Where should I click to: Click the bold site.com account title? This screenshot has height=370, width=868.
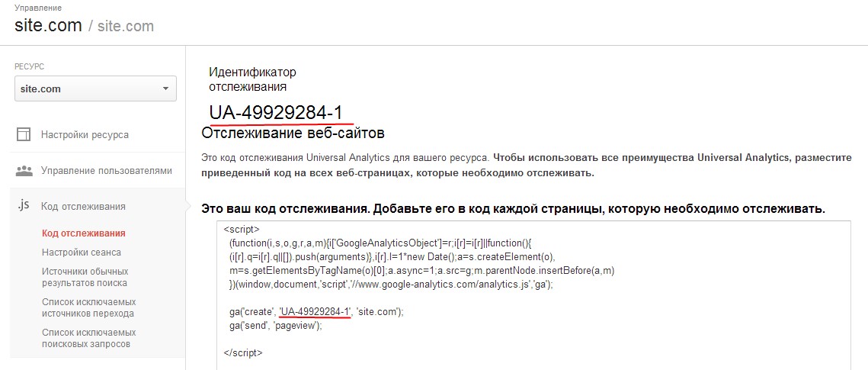48,25
